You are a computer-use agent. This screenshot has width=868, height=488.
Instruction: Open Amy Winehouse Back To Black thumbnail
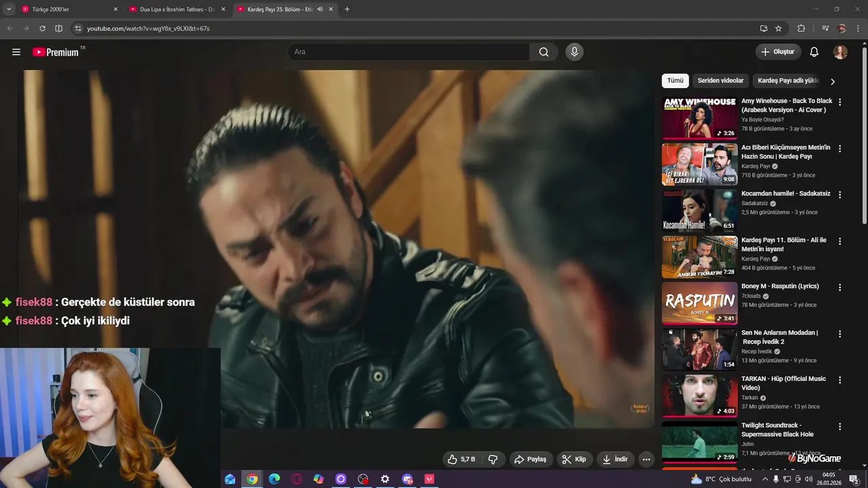point(700,118)
